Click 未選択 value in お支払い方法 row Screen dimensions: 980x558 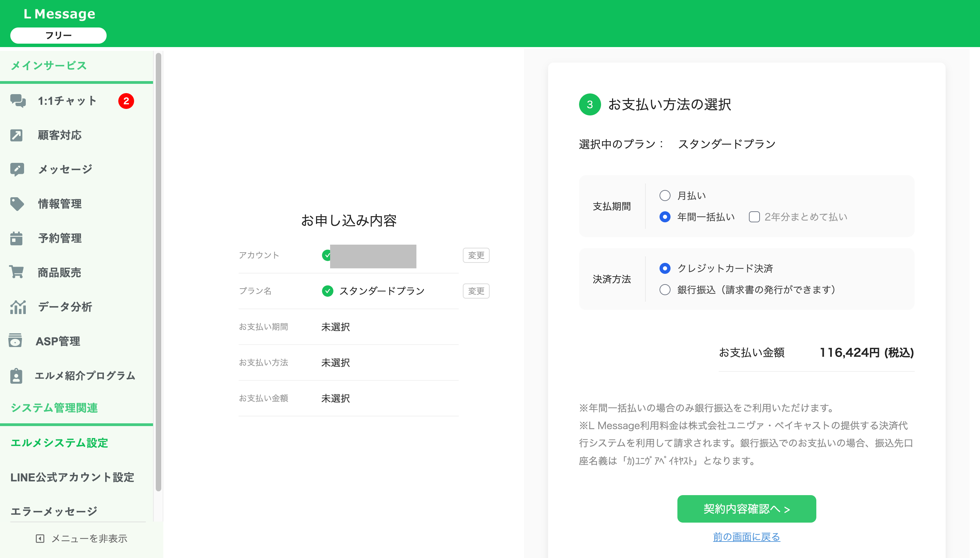[336, 362]
